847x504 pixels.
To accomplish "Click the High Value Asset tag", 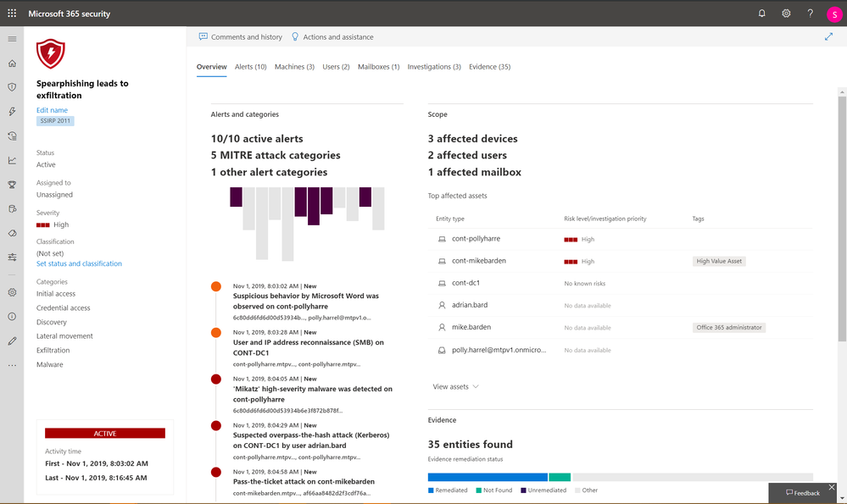I will click(719, 261).
